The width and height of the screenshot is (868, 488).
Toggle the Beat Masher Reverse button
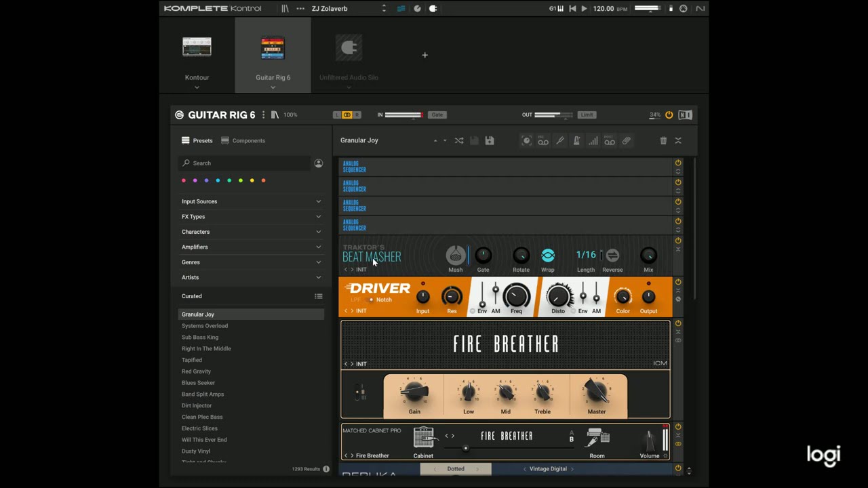pyautogui.click(x=612, y=256)
